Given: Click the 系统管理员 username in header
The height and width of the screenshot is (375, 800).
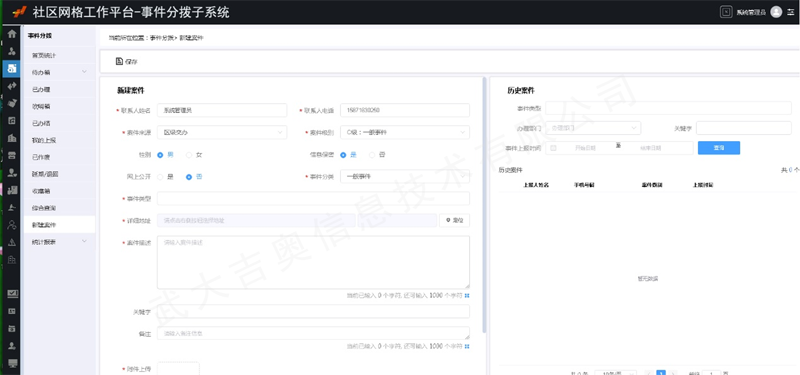Looking at the screenshot, I should [x=751, y=12].
